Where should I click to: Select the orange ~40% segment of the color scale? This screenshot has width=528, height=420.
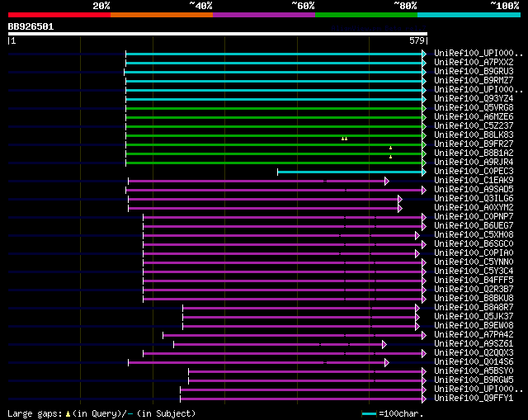point(162,15)
